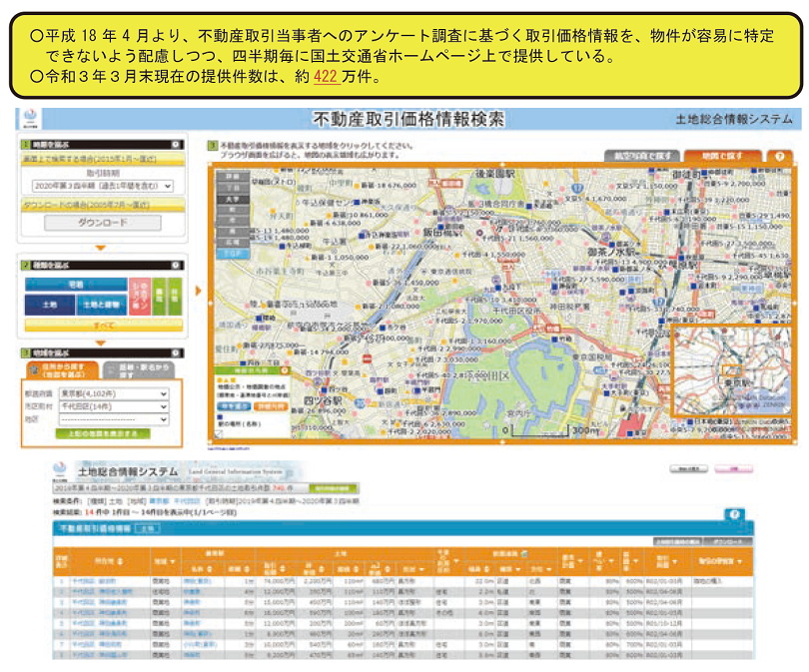The image size is (809, 672).
Task: Select the 宅地 property type
Action: pos(76,285)
